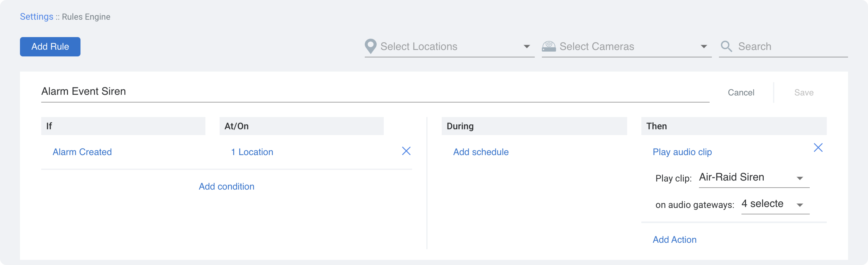Save the rule
Viewport: 868px width, 265px height.
(804, 93)
